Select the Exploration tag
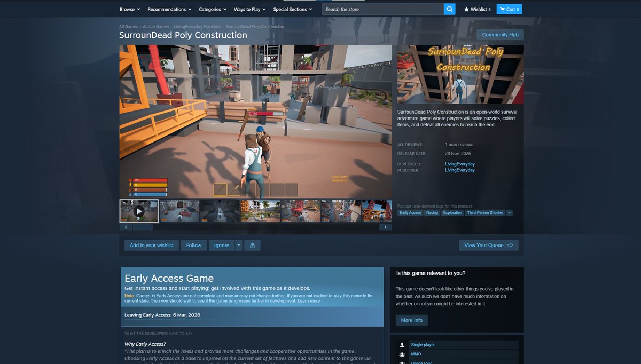Screen dimensions: 641x364 point(452,213)
